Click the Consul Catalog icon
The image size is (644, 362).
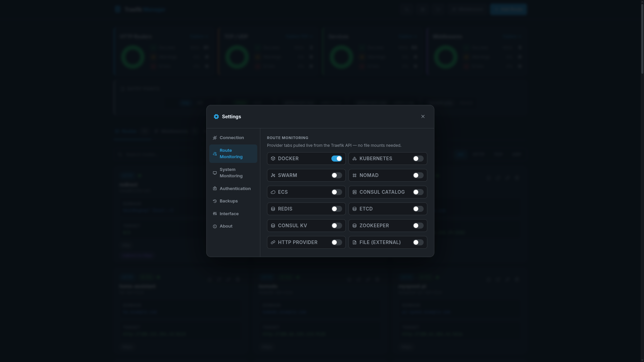pos(355,192)
